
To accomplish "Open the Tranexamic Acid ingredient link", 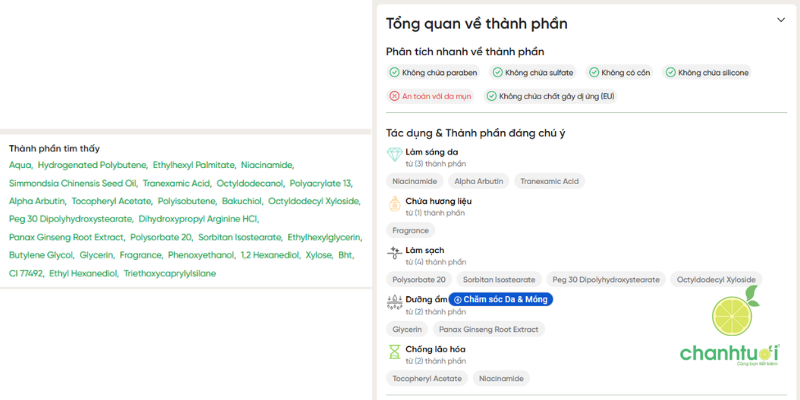I will (176, 184).
